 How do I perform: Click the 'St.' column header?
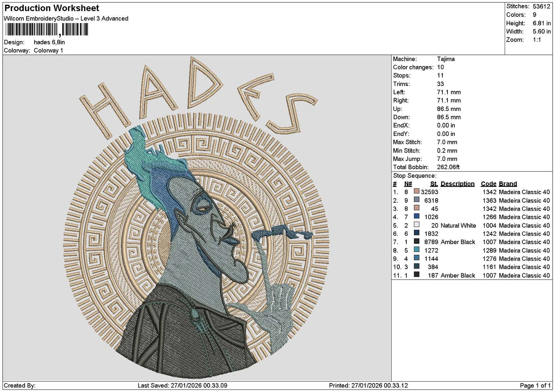click(434, 184)
